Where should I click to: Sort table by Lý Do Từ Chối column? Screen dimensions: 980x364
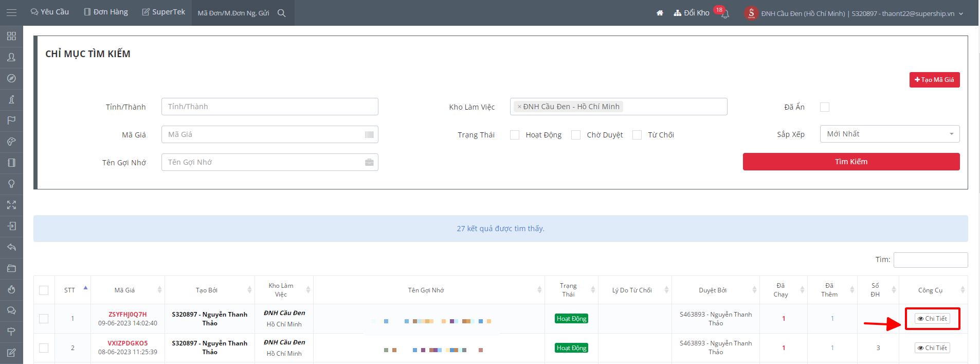point(635,290)
